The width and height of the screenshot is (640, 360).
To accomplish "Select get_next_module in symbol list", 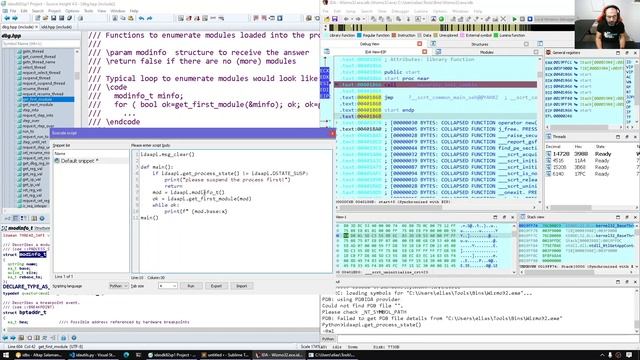I will (x=38, y=104).
